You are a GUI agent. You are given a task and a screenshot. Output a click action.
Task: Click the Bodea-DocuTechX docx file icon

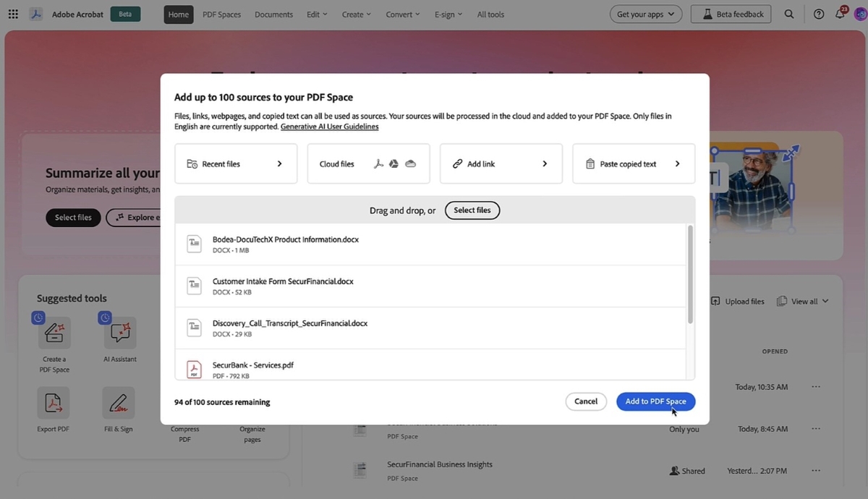194,244
